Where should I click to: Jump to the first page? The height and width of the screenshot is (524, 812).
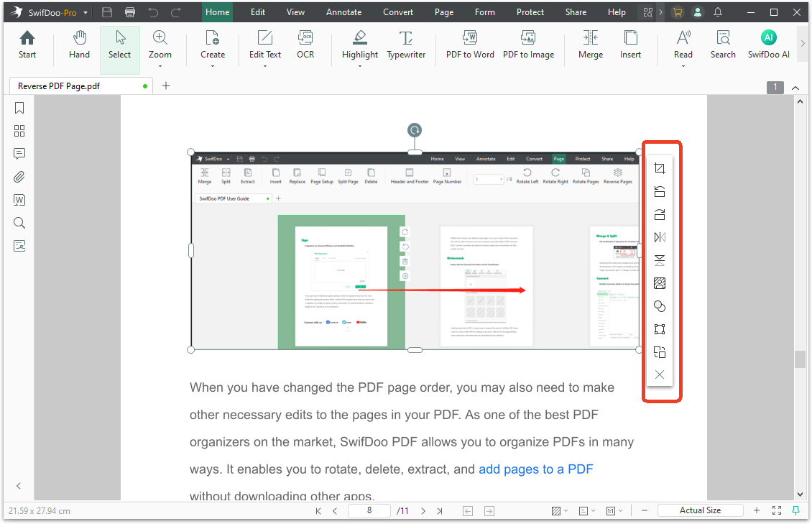point(318,510)
